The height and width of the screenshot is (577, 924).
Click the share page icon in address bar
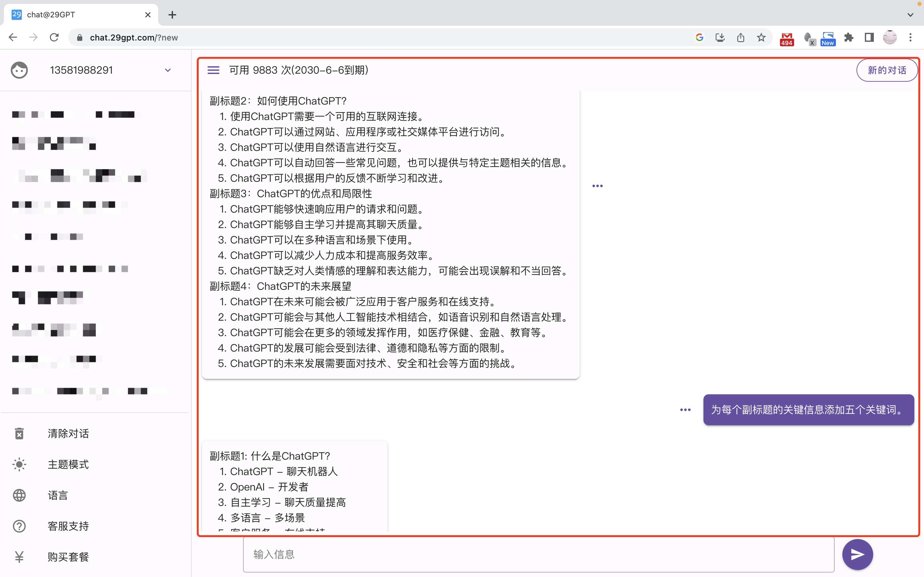click(740, 37)
